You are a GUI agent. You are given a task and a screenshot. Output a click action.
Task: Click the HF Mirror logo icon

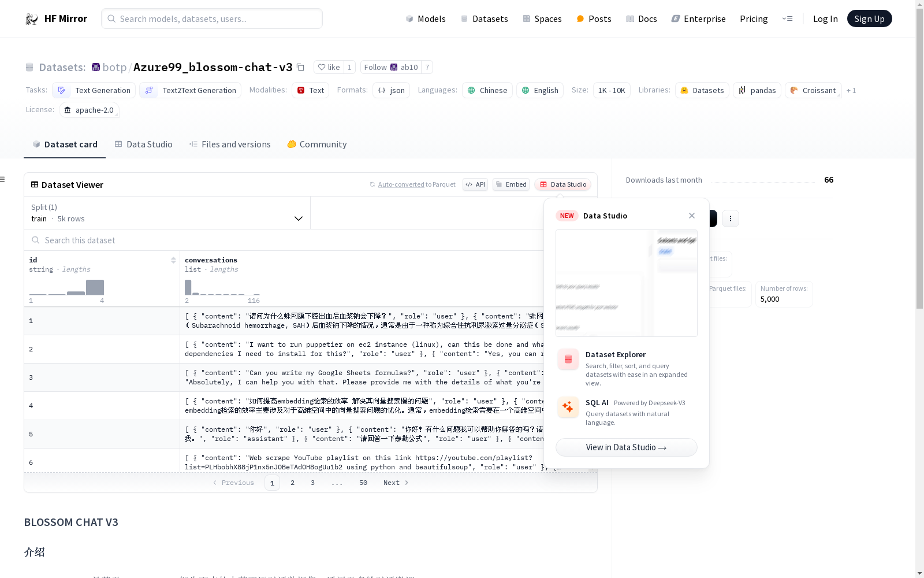[x=32, y=19]
